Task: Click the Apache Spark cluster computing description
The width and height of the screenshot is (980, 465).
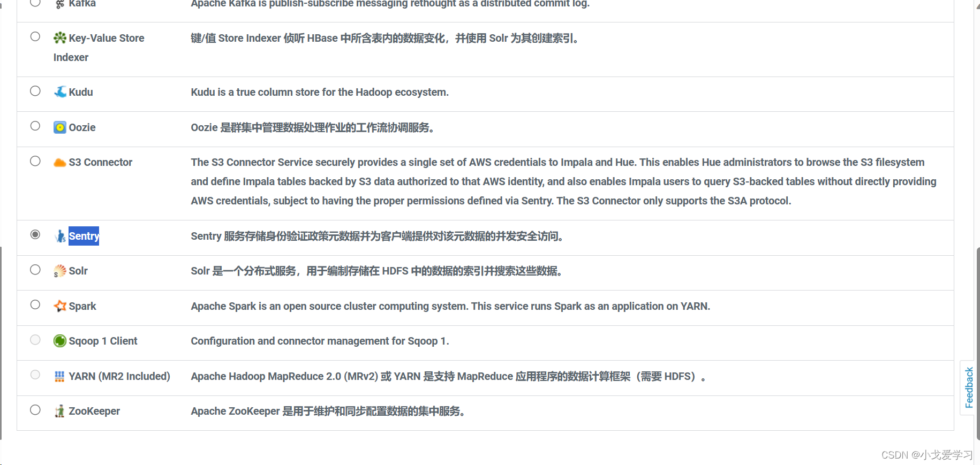Action: 450,306
